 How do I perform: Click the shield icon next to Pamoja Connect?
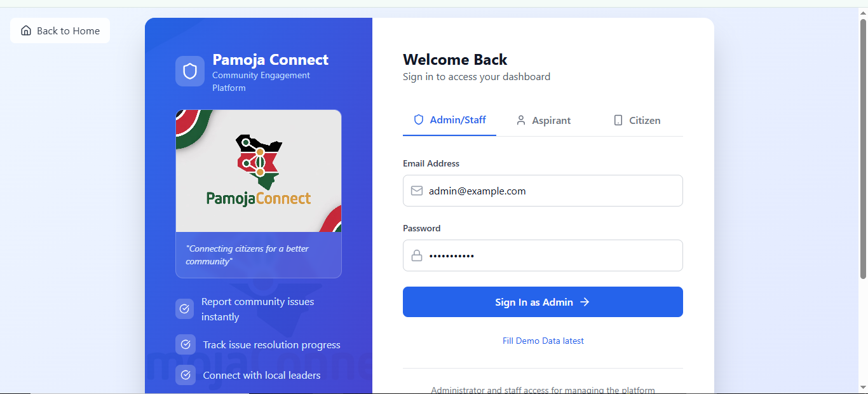pyautogui.click(x=190, y=71)
